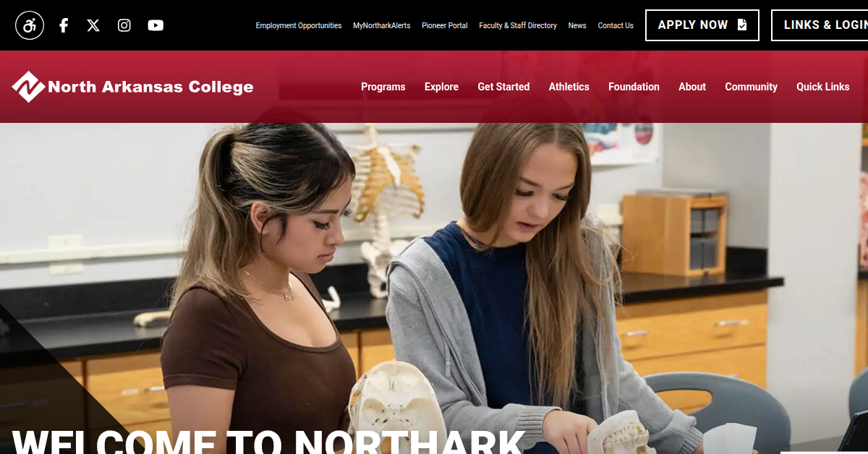Select the About menu item
Viewport: 868px width, 454px height.
(x=692, y=87)
